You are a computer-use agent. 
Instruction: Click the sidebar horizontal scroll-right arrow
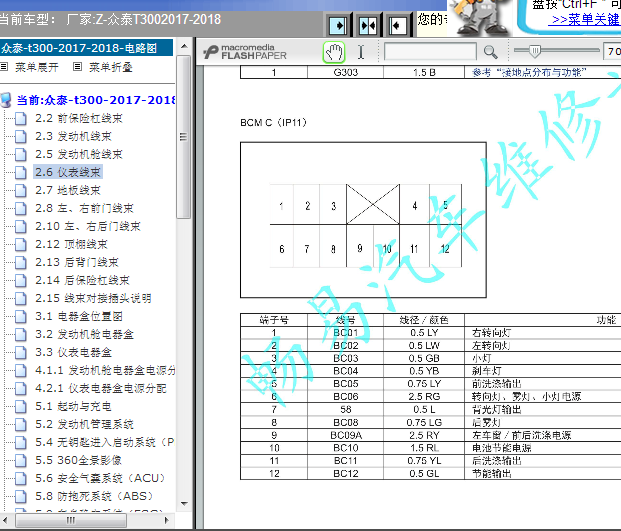167,520
